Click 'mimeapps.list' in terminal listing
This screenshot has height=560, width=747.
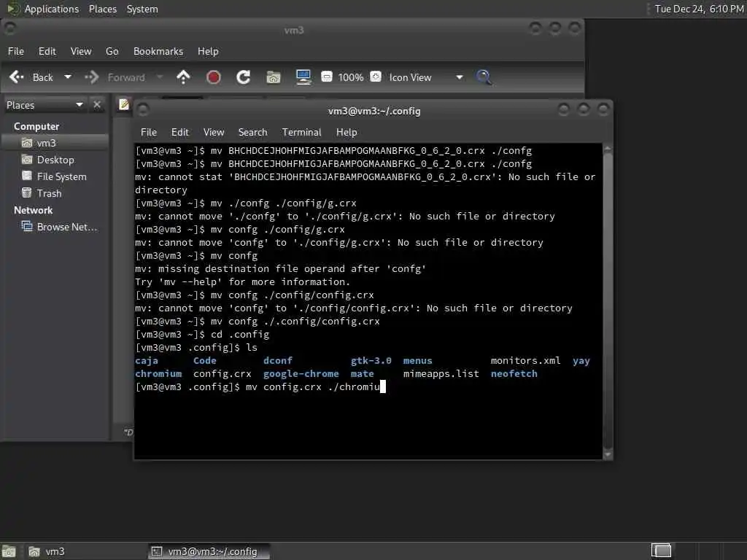[441, 374]
